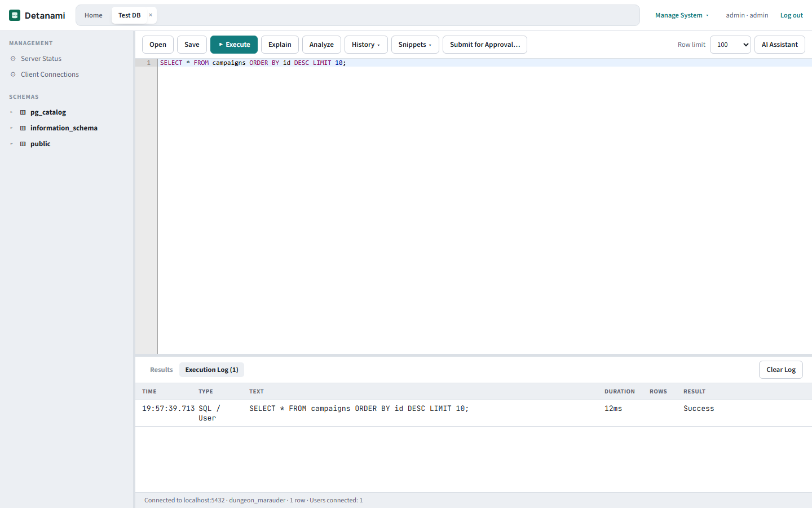Image resolution: width=812 pixels, height=508 pixels.
Task: Select the Execution Log (1) tab
Action: pos(211,370)
